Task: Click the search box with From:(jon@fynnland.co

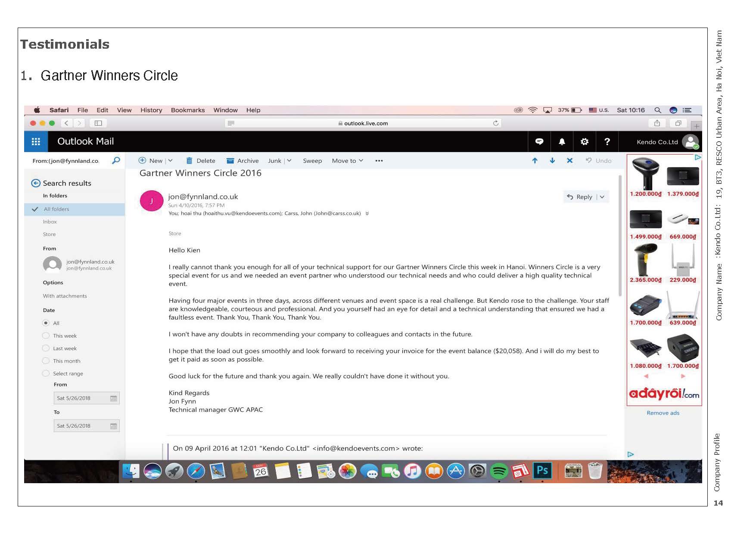Action: tap(66, 161)
